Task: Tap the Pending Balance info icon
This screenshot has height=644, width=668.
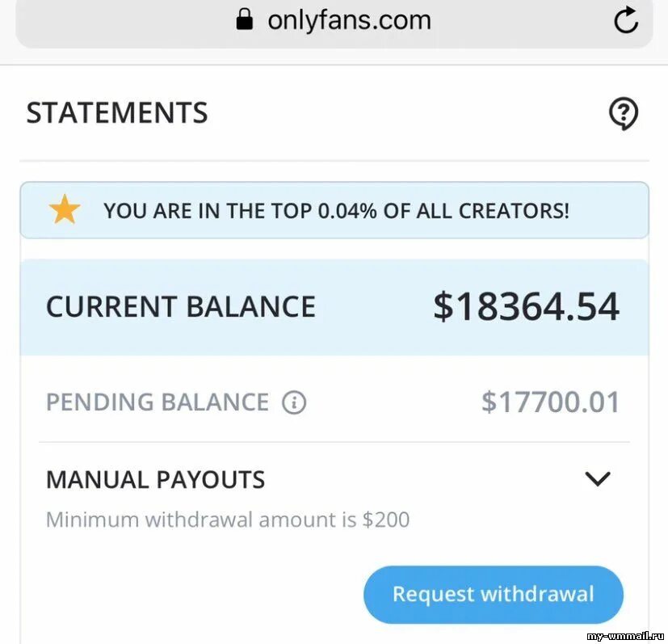Action: [294, 402]
